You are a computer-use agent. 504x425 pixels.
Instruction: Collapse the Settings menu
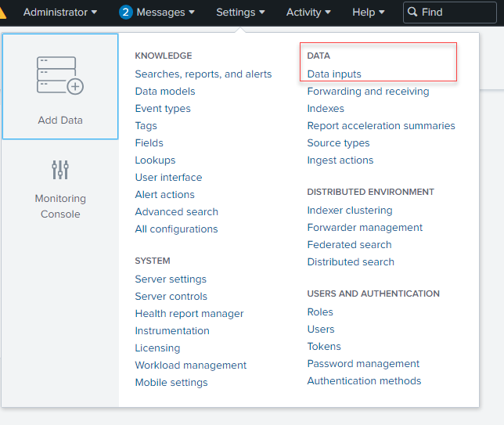tap(240, 13)
